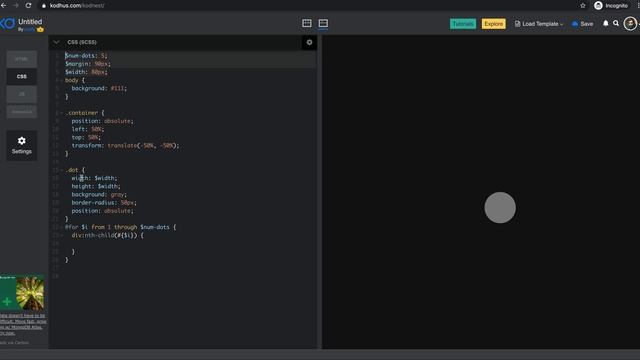
Task: Click the padlock icon in address bar
Action: point(44,6)
